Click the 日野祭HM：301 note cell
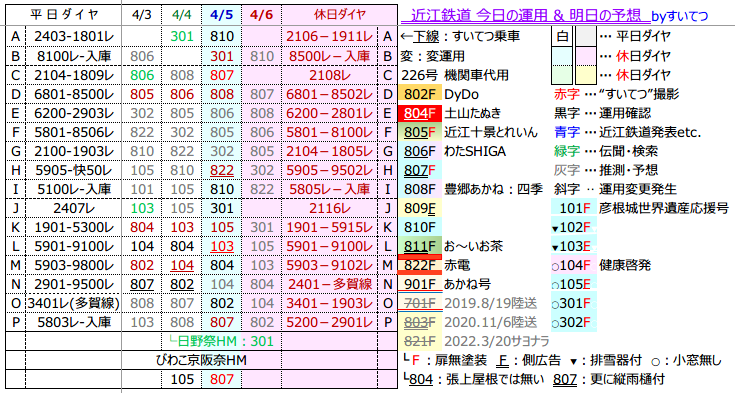735x393 pixels. coord(221,341)
